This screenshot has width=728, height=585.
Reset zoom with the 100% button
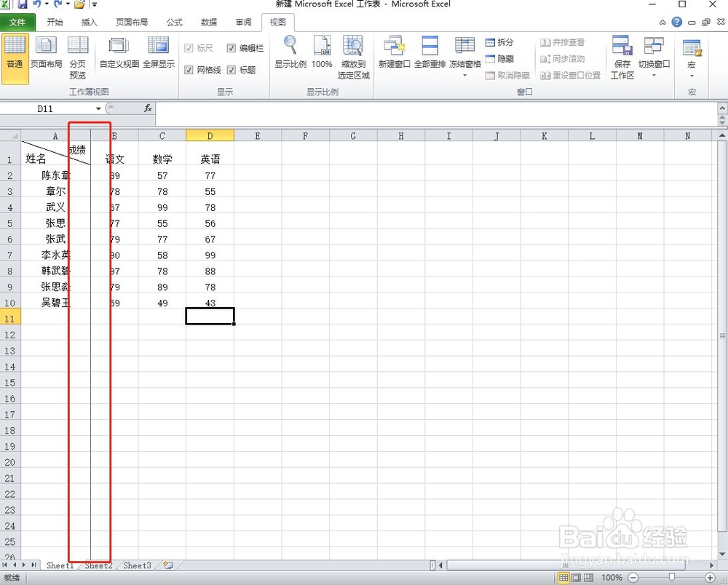[x=322, y=53]
